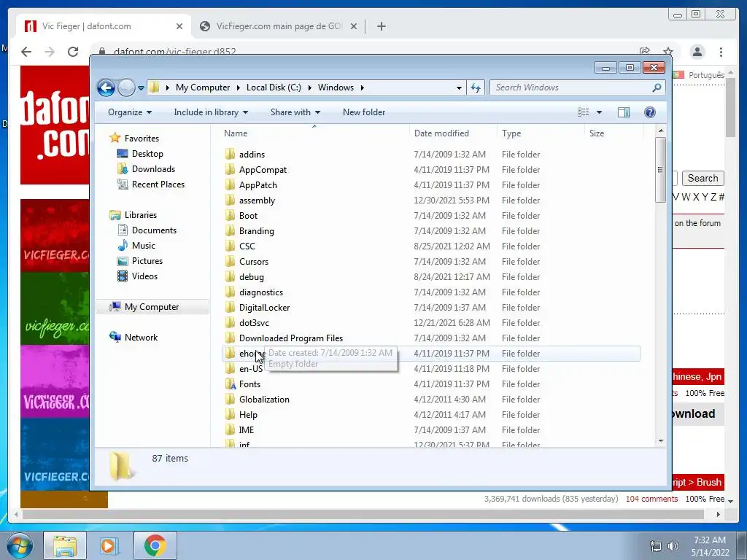Click My Computer breadcrumb in address bar
The height and width of the screenshot is (560, 747).
tap(203, 87)
